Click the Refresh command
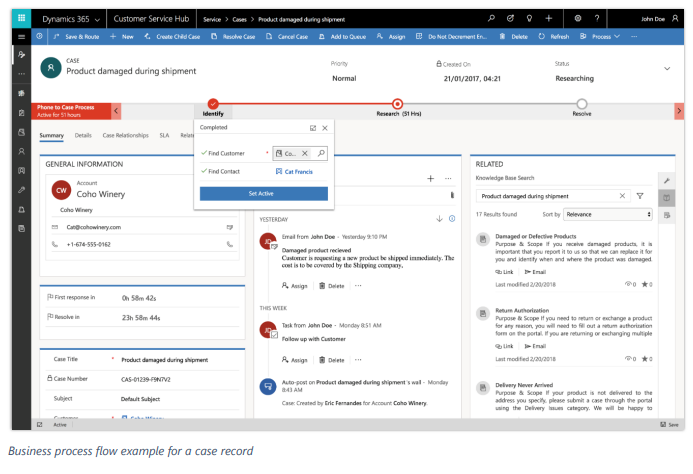 click(x=554, y=37)
